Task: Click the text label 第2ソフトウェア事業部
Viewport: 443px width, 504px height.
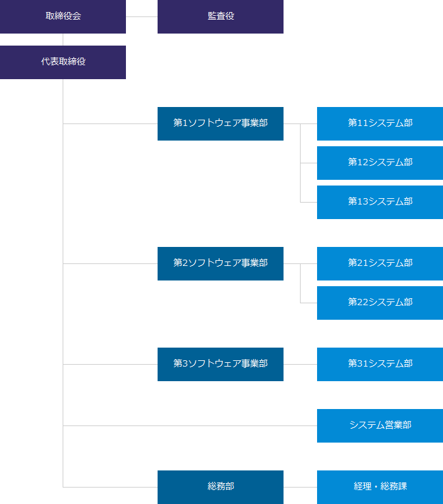Action: coord(220,263)
